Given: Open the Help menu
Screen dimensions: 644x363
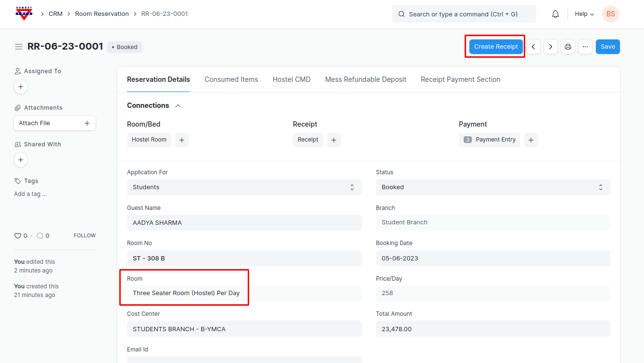Looking at the screenshot, I should [584, 14].
